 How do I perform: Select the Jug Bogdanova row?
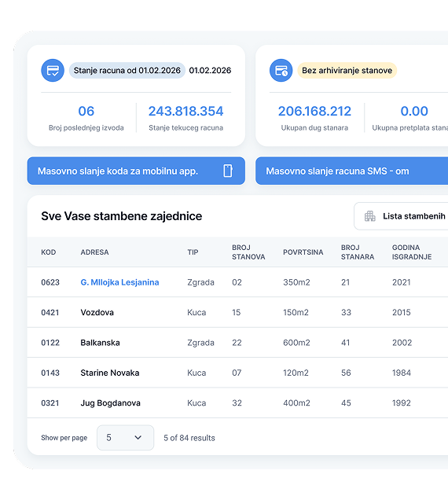(237, 403)
